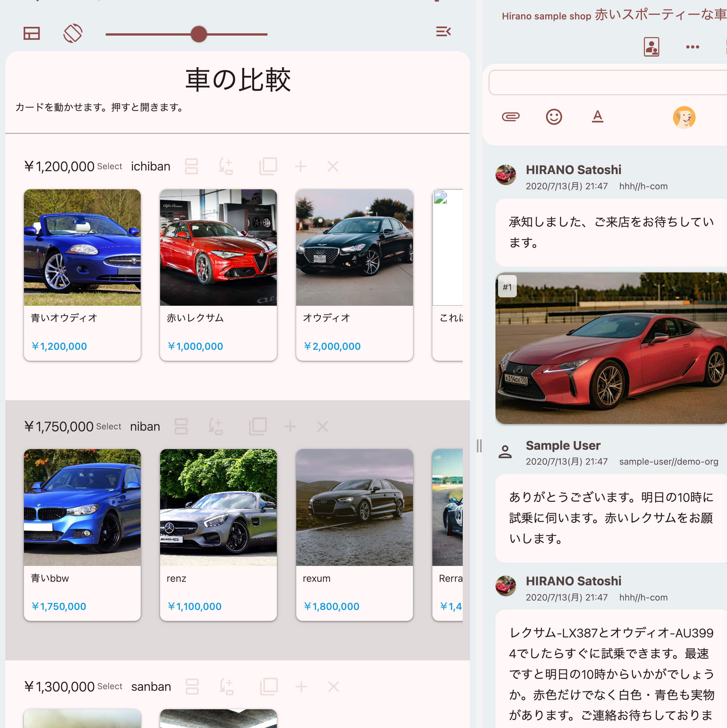Click the niban row name

coord(145,426)
